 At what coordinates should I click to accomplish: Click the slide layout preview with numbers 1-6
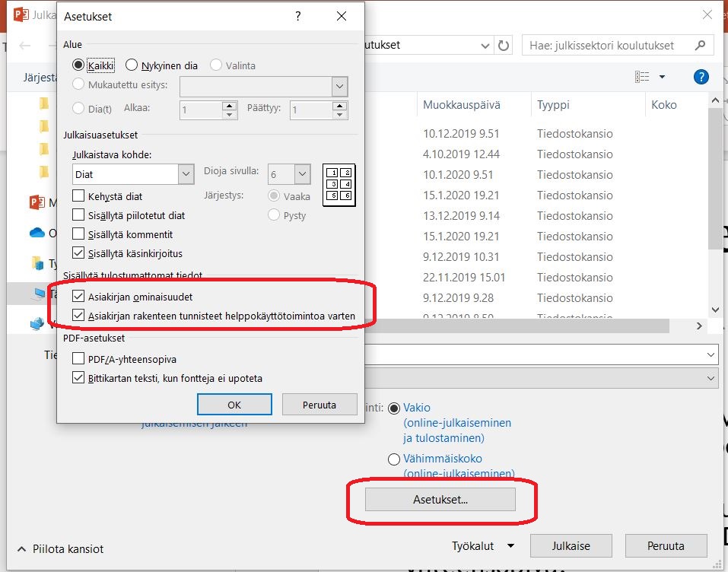(339, 185)
